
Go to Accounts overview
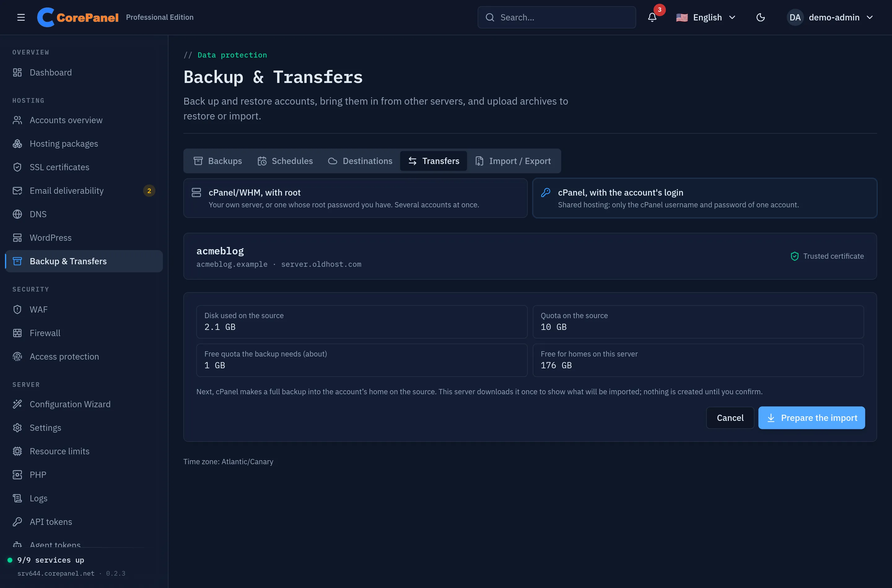point(84,120)
